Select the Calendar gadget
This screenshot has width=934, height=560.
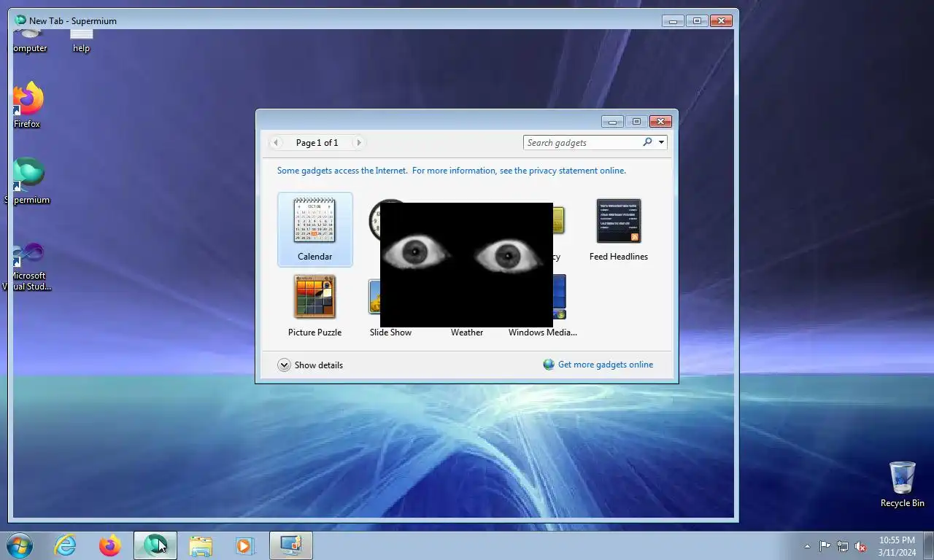pyautogui.click(x=314, y=229)
